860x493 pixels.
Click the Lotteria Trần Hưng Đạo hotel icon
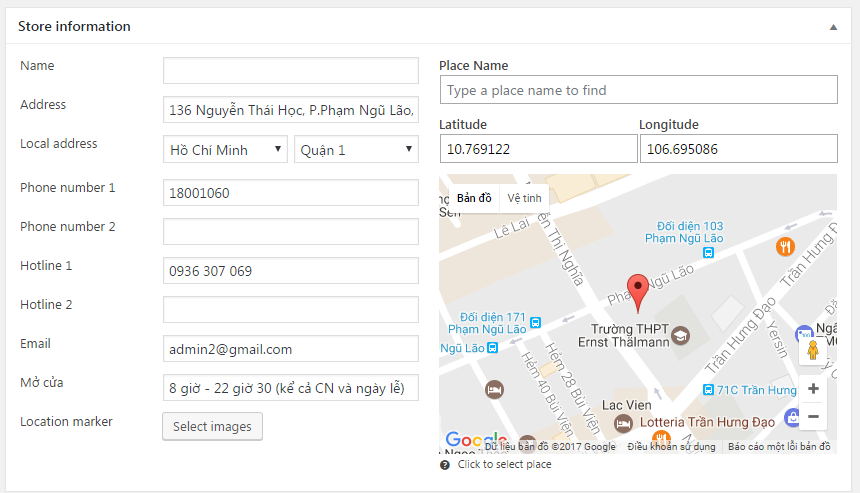point(623,423)
